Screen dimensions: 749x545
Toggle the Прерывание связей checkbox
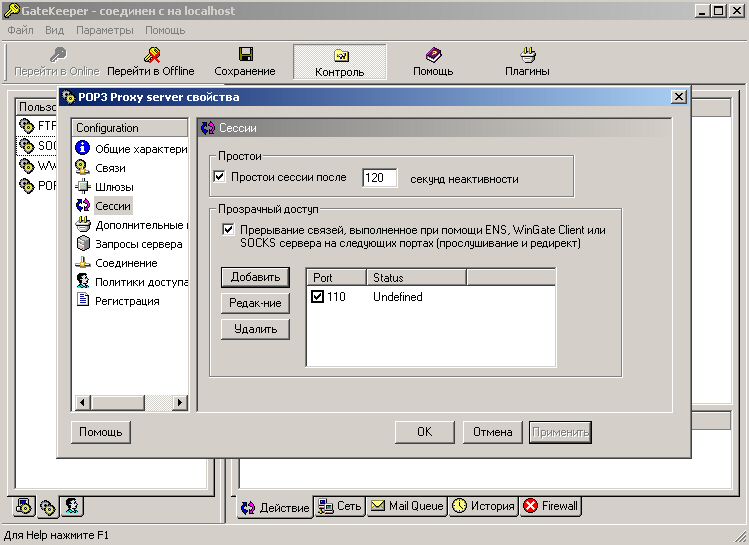coord(228,230)
